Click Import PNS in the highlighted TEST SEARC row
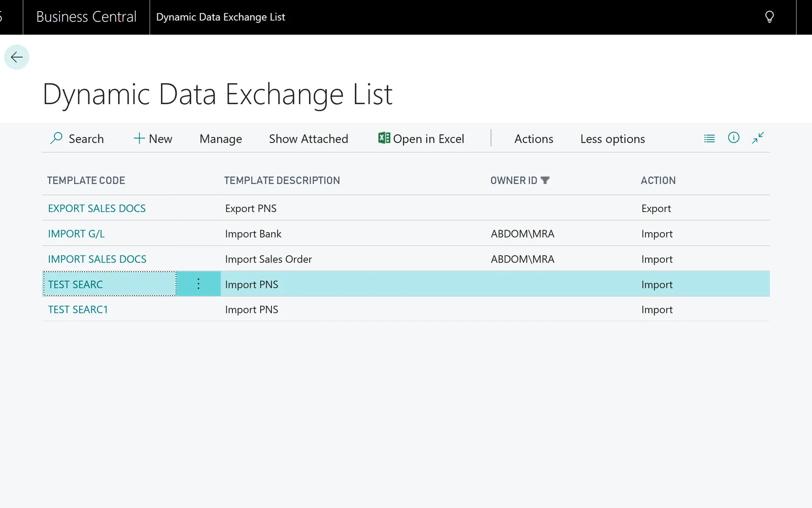The height and width of the screenshot is (508, 812). click(252, 284)
